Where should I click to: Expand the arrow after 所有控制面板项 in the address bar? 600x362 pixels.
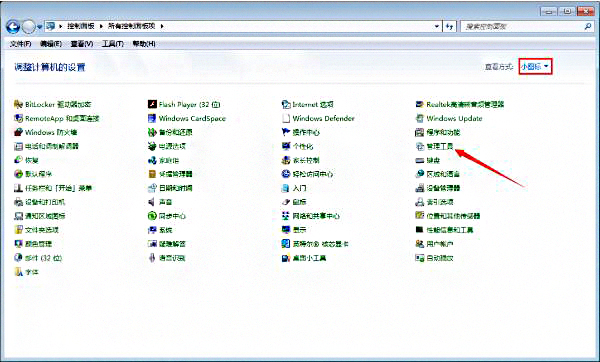click(x=161, y=26)
